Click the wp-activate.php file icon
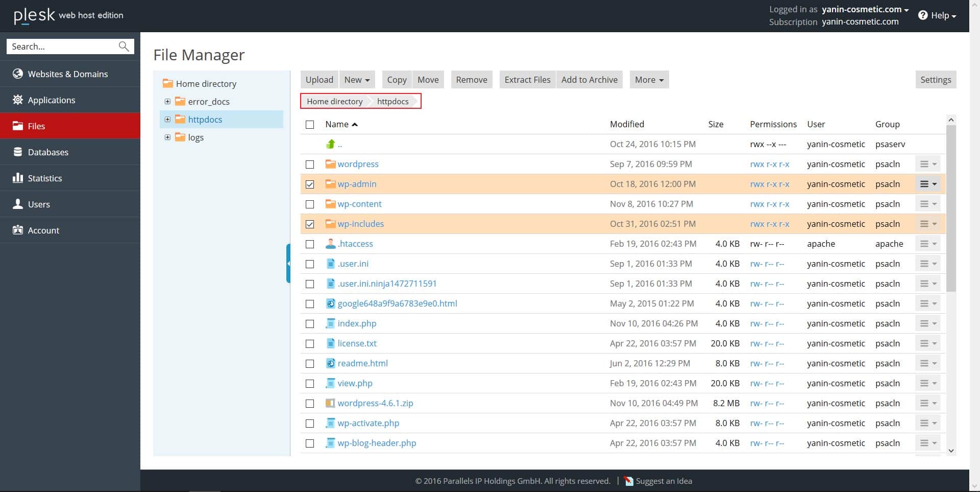 coord(331,423)
